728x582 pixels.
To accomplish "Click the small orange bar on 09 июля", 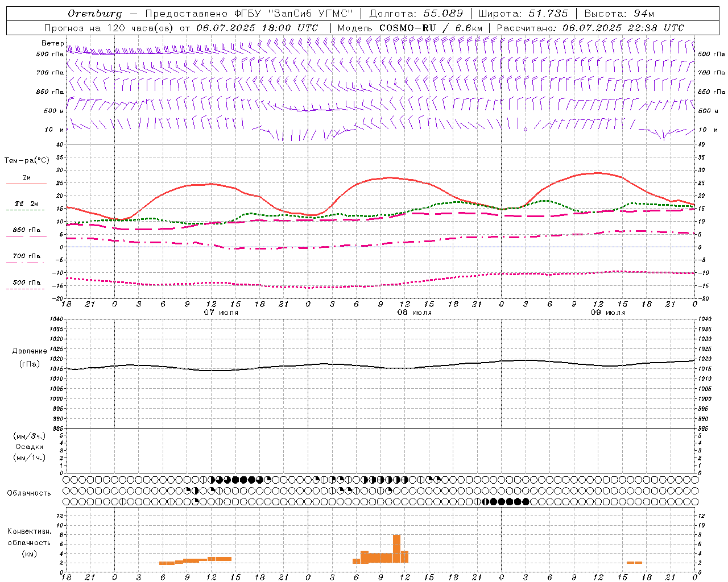I will coord(634,563).
